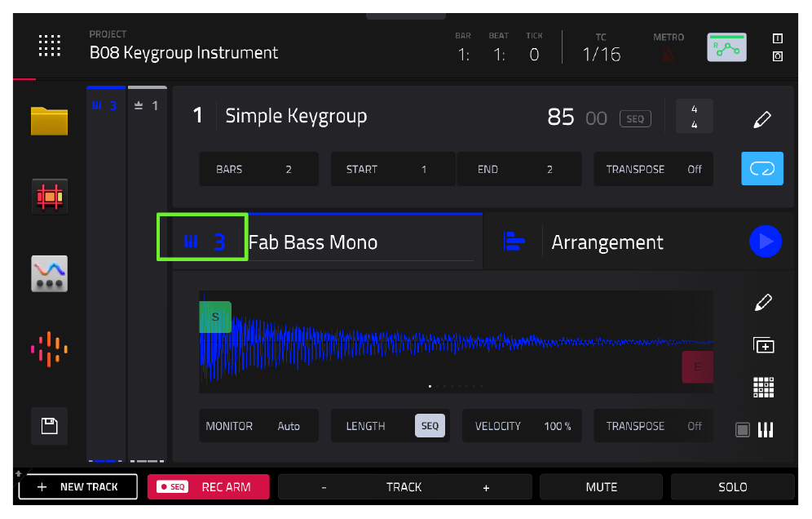Viewport: 812px width, 519px height.
Task: Click the Arrangement bars icon
Action: (x=514, y=241)
